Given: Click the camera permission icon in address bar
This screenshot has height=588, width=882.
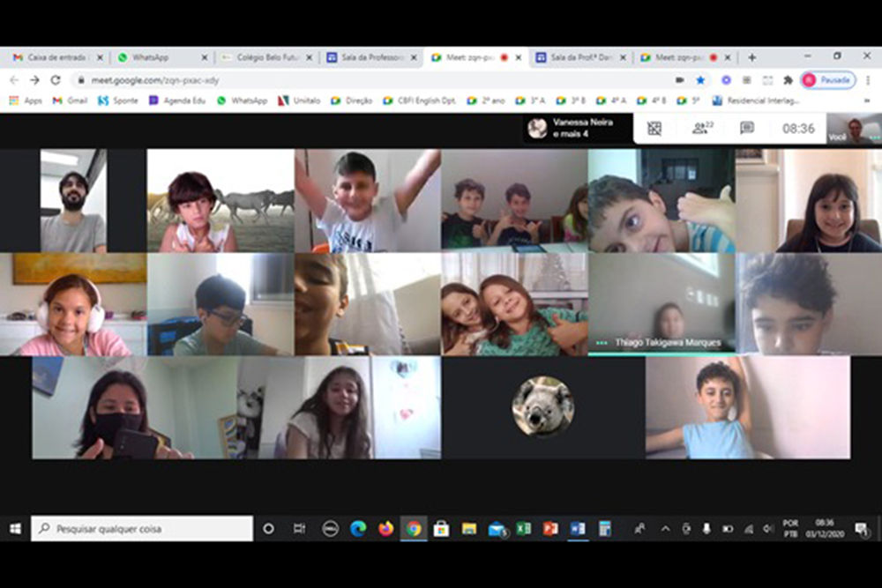Looking at the screenshot, I should [679, 80].
